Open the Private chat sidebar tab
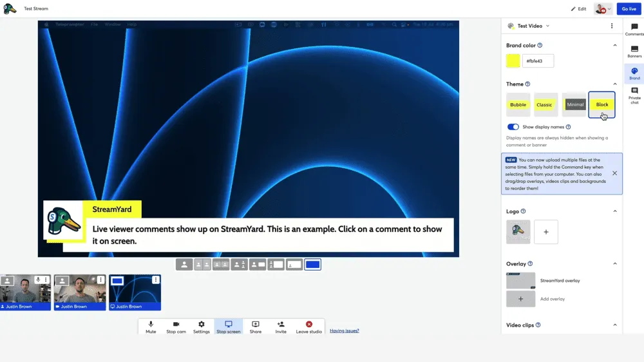Screen dimensions: 644x362 (x=634, y=95)
